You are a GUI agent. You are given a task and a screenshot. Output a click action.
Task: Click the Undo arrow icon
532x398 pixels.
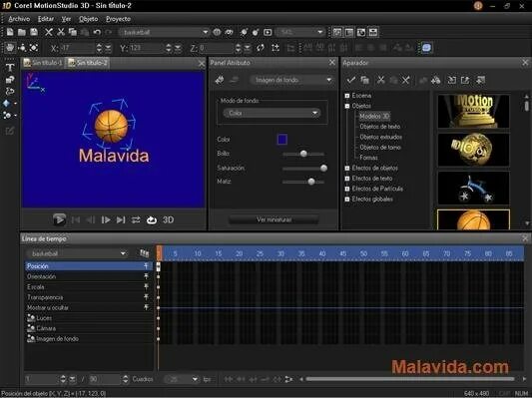97,32
